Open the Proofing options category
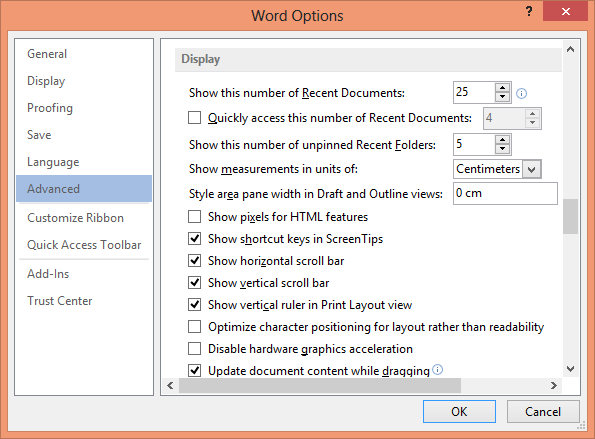This screenshot has width=595, height=439. point(50,108)
